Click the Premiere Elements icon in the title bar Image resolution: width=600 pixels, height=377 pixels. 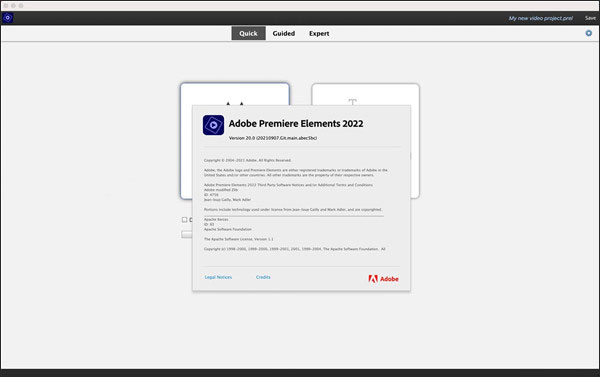(8, 18)
